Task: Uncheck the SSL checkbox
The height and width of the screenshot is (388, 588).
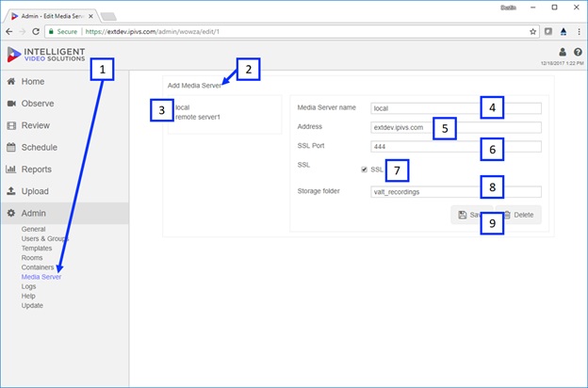Action: click(x=364, y=170)
